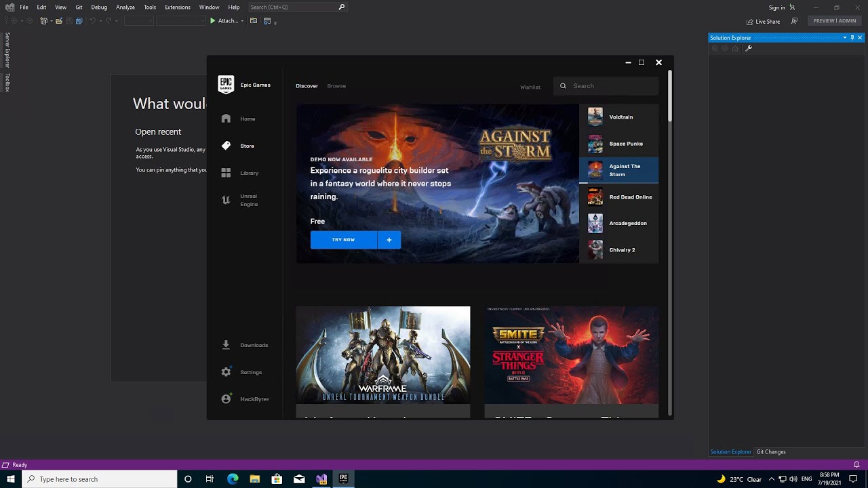Click the Visual Studio Live Share icon
This screenshot has height=488, width=868.
pos(749,22)
